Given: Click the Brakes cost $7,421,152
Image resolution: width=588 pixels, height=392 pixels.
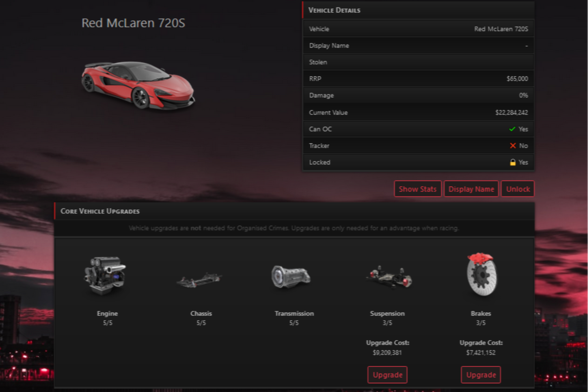Looking at the screenshot, I should coord(481,352).
